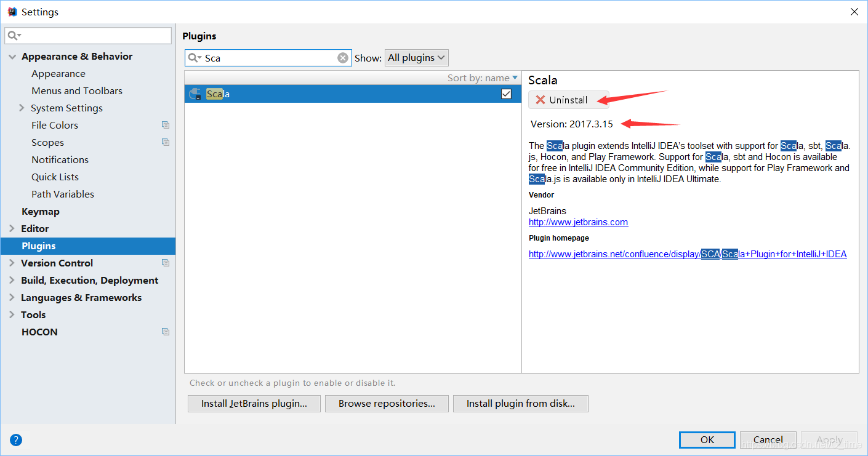Uninstall the Scala plugin
Image resolution: width=868 pixels, height=456 pixels.
click(x=568, y=100)
